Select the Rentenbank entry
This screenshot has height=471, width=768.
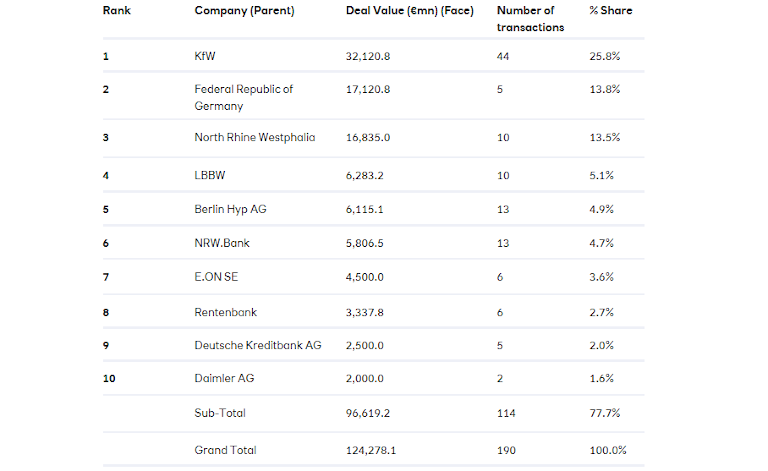tap(225, 312)
